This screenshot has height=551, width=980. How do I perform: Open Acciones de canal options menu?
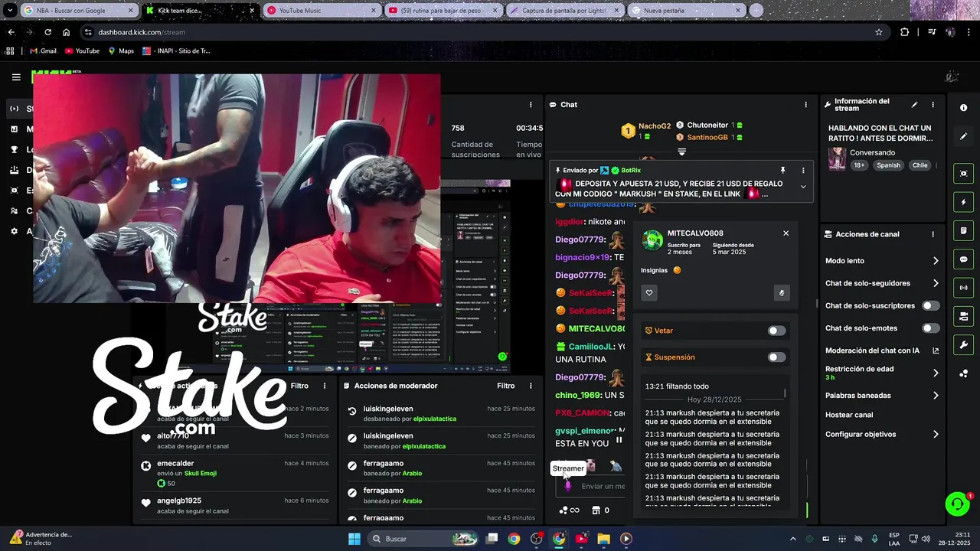coord(933,234)
